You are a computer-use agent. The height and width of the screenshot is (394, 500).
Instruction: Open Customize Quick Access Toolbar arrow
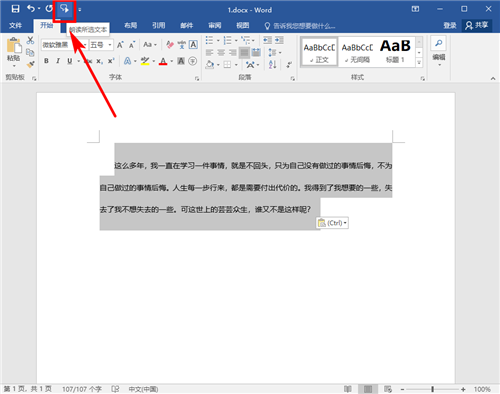pos(80,10)
